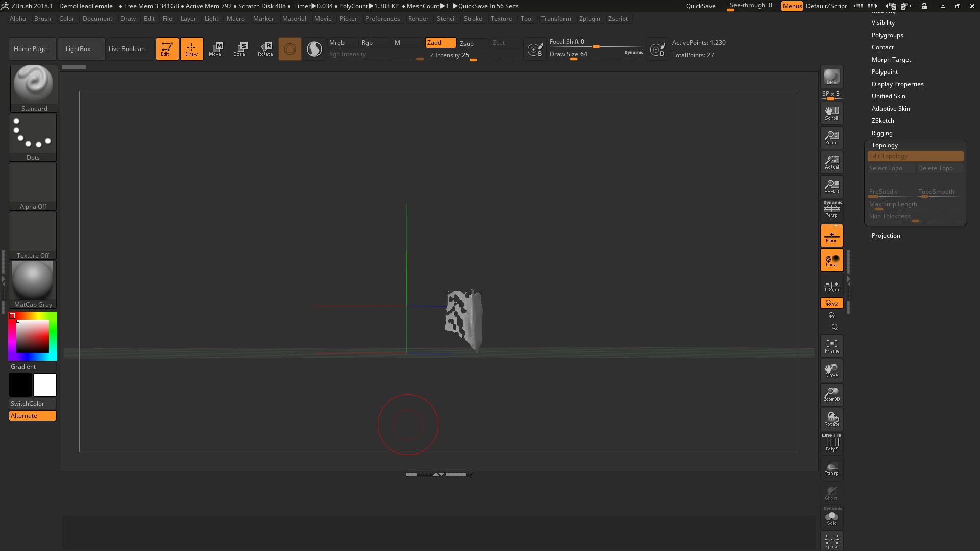
Task: Toggle XYZ rotation mode
Action: coord(831,303)
